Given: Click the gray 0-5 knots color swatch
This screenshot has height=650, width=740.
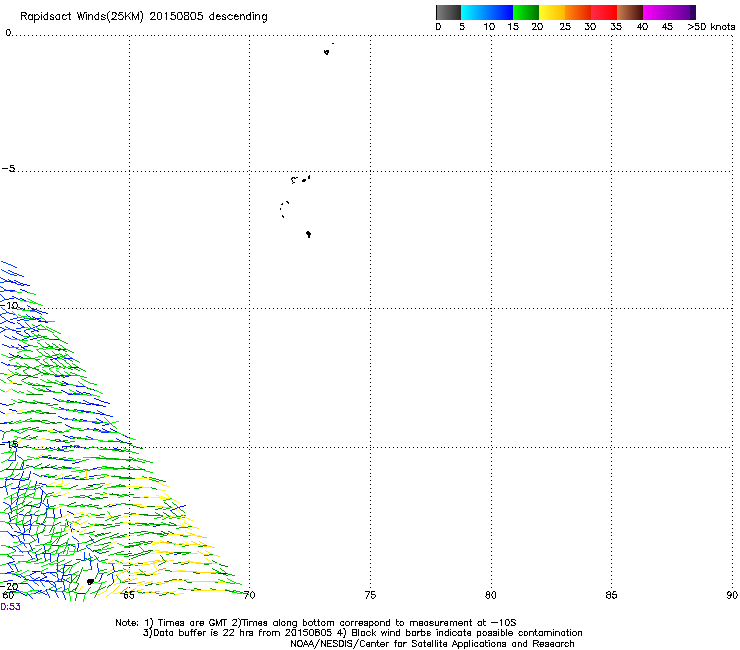Looking at the screenshot, I should 448,12.
